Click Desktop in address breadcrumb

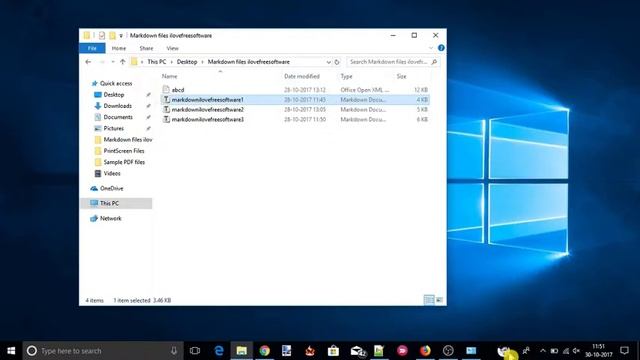click(x=187, y=62)
